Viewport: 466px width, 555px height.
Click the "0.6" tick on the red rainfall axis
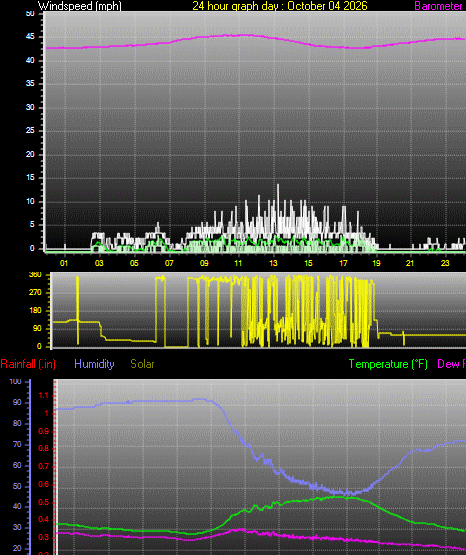pyautogui.click(x=43, y=485)
